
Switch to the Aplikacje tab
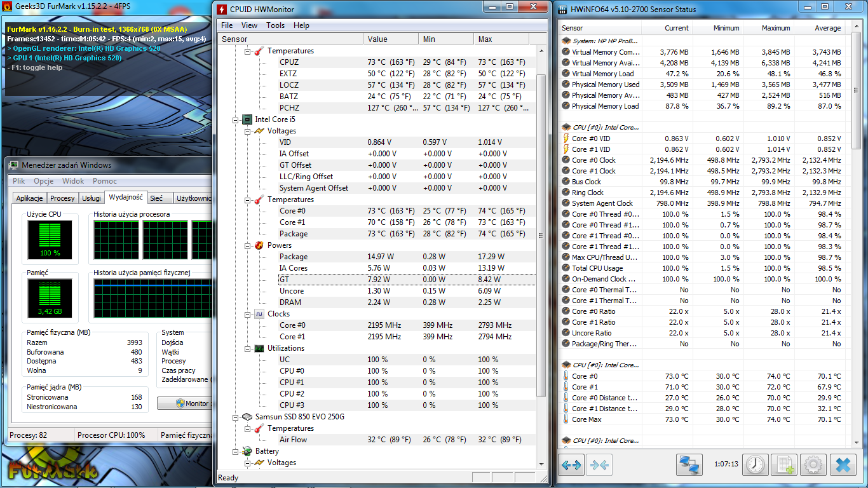click(29, 198)
